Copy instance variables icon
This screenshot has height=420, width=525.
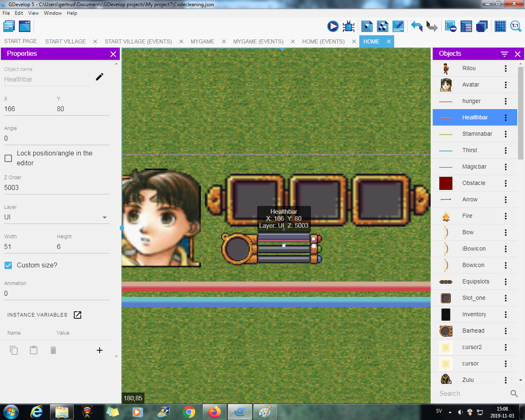(14, 350)
